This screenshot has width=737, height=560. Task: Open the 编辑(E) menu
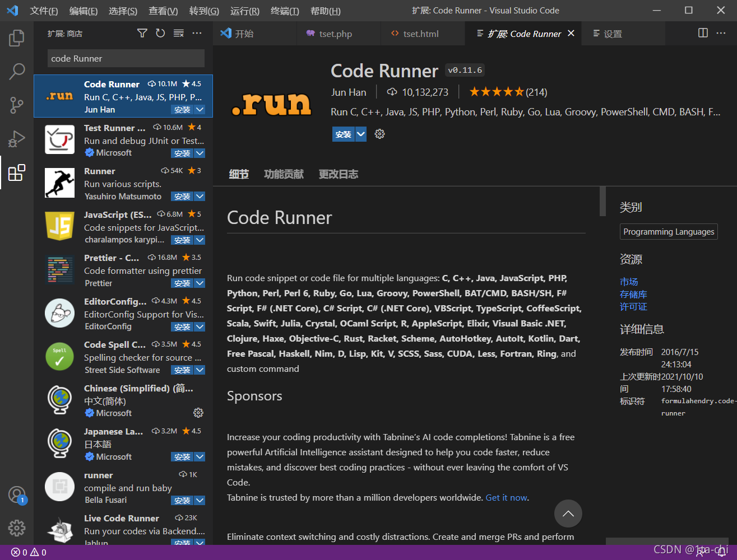[84, 11]
